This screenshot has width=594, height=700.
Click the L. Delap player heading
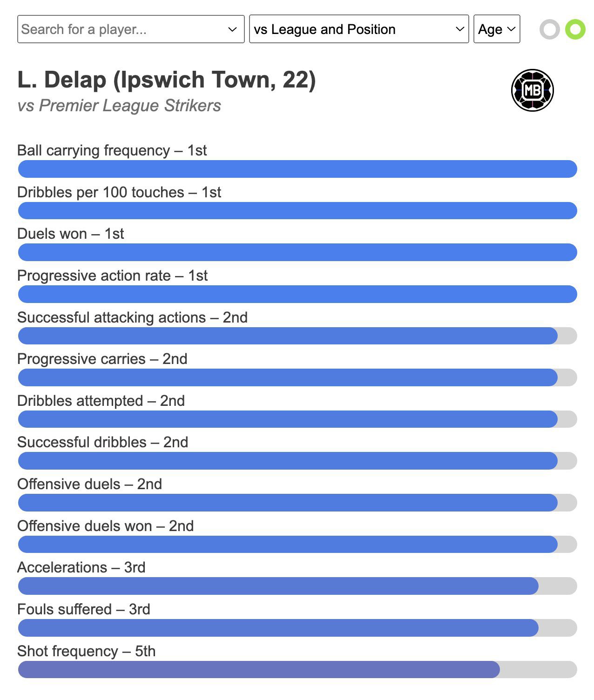pos(167,80)
